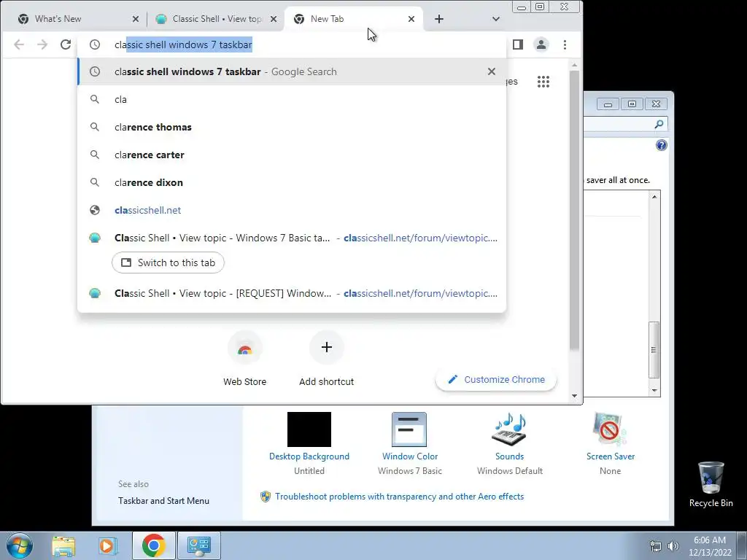This screenshot has width=747, height=560.
Task: Open the Recycle Bin desktop icon
Action: pos(711,485)
